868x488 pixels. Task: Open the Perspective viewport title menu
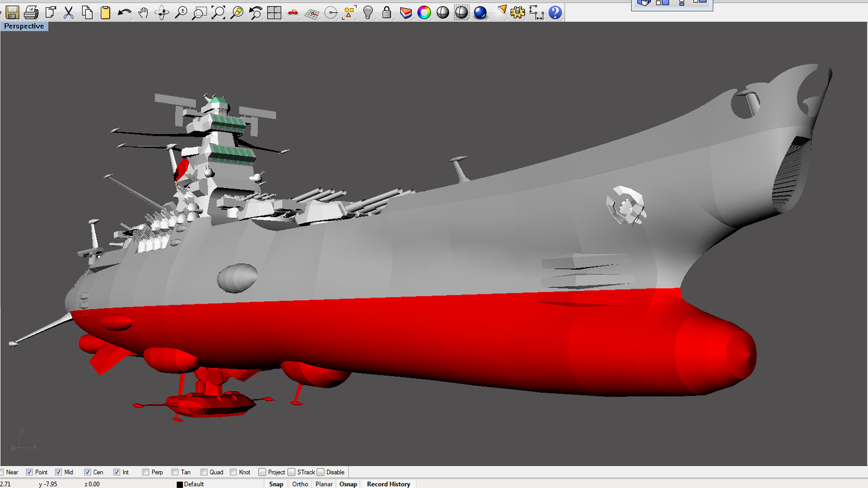click(24, 26)
